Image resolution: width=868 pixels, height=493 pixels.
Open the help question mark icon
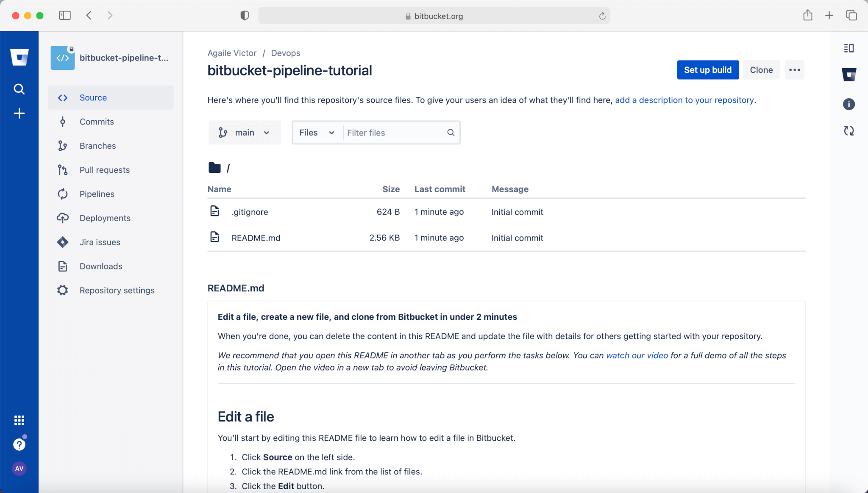tap(19, 444)
